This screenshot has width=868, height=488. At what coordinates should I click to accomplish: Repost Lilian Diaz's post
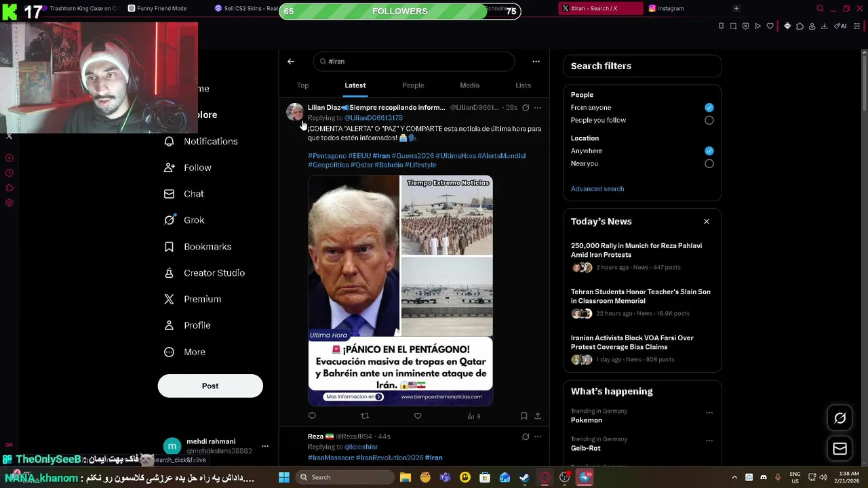(365, 415)
